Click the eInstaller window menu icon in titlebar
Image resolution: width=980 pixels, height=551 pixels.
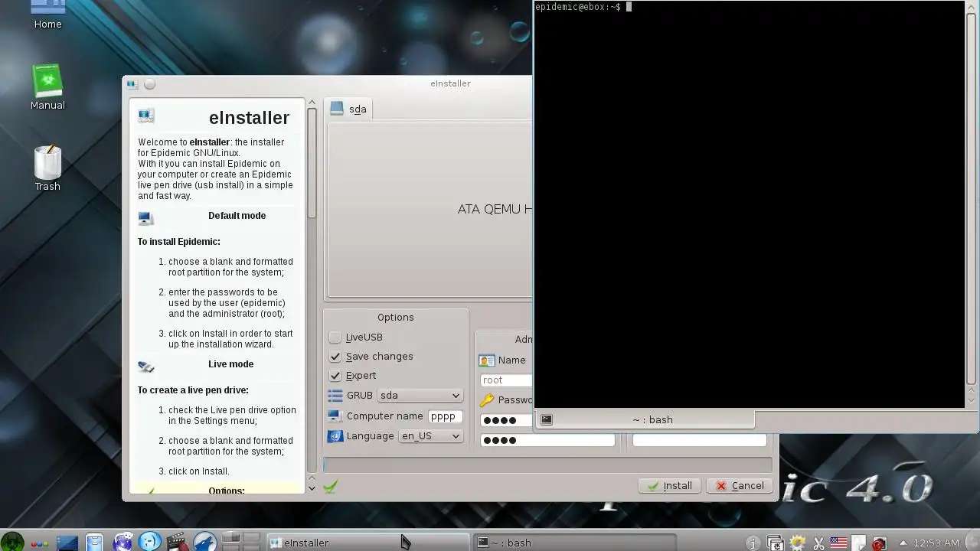132,83
